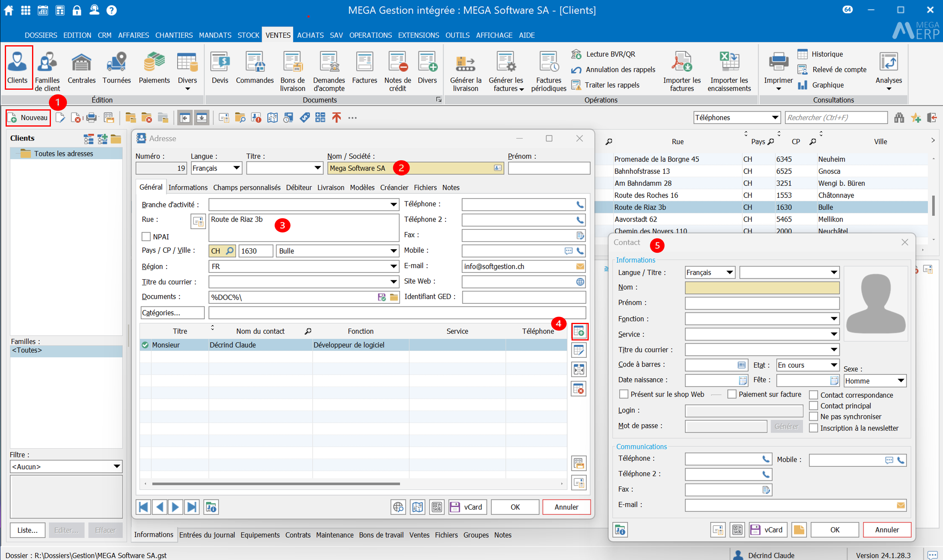Go to last record navigation icon
This screenshot has width=943, height=560.
[x=192, y=507]
